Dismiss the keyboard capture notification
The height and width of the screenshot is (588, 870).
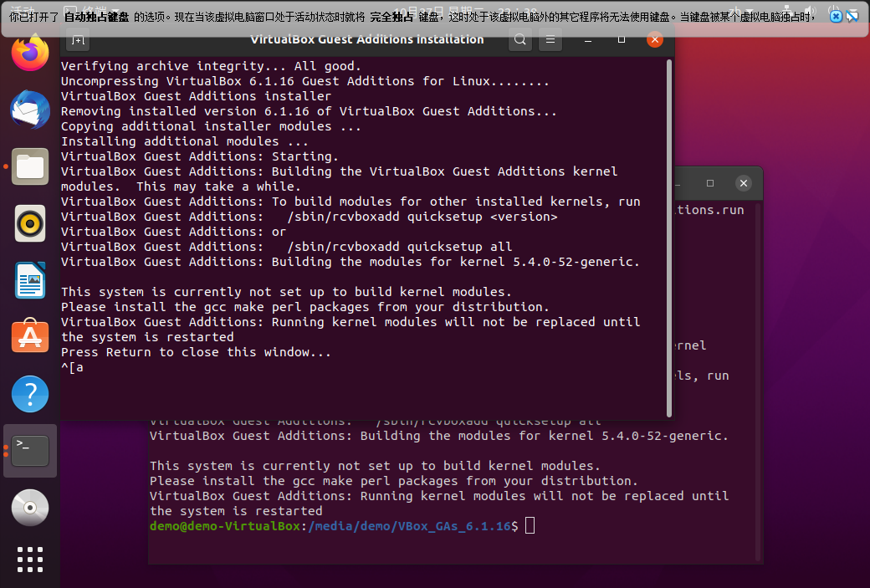[x=837, y=17]
